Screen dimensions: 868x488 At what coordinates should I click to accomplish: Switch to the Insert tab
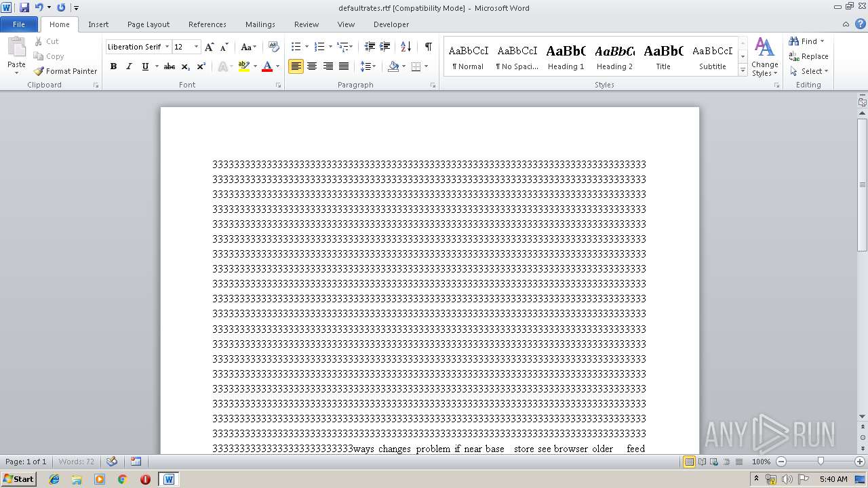point(98,24)
